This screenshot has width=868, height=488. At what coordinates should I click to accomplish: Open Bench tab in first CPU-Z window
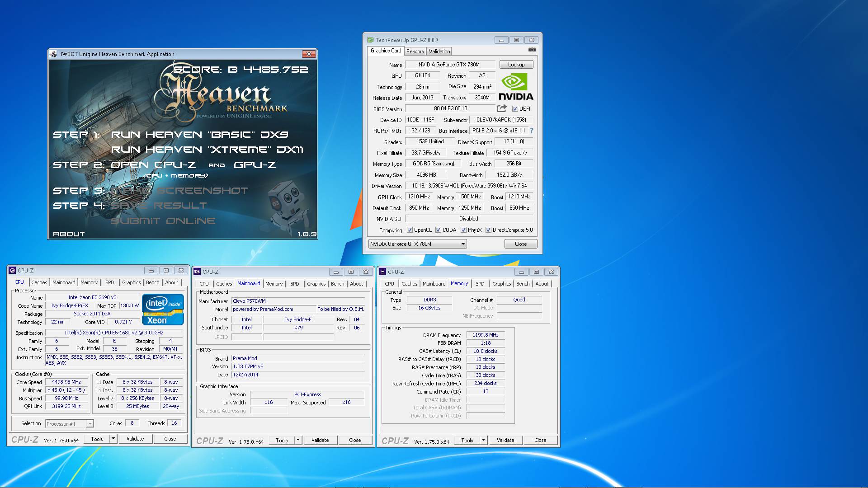tap(153, 282)
